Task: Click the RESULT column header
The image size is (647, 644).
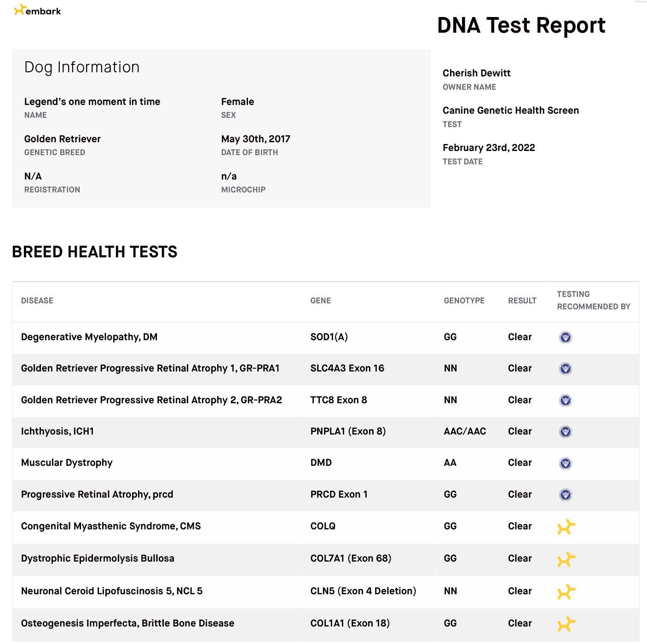Action: [x=522, y=301]
